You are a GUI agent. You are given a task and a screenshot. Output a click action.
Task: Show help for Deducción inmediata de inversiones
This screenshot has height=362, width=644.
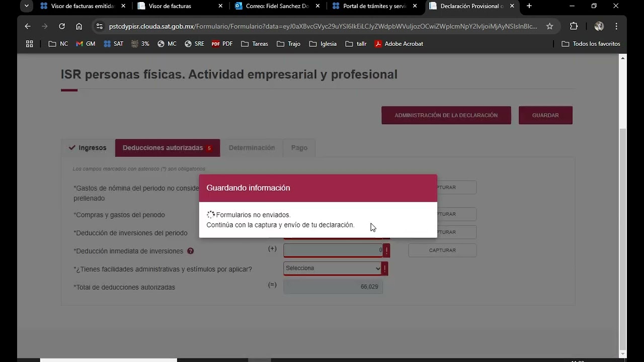click(190, 251)
